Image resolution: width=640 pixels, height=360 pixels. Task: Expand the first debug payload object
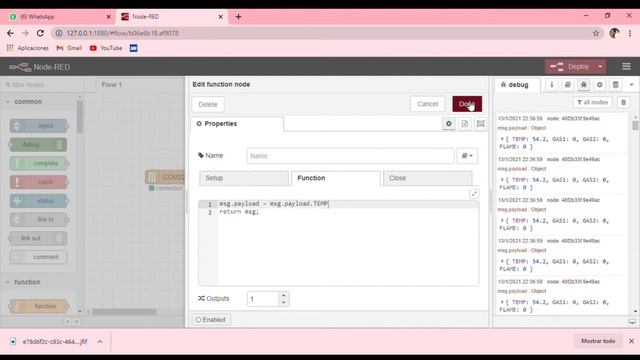[502, 139]
